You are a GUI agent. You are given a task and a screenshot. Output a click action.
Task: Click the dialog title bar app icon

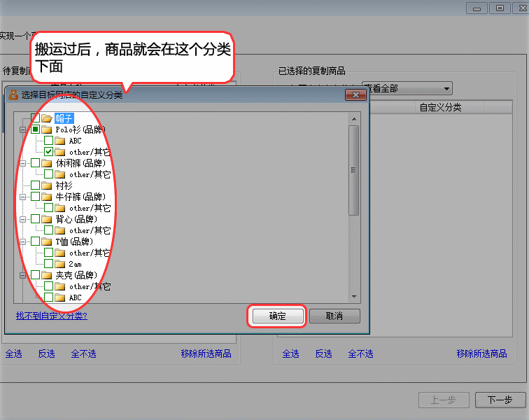(13, 95)
